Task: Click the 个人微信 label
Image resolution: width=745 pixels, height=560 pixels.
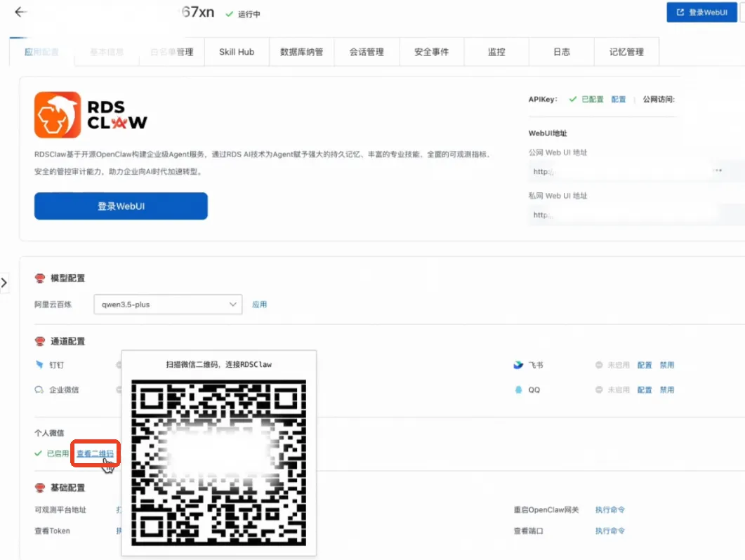Action: [x=49, y=433]
